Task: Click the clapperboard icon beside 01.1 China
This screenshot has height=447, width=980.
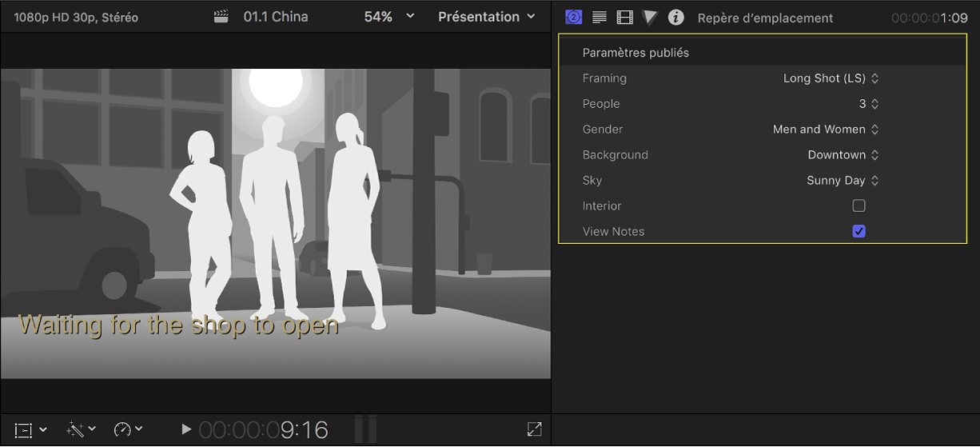Action: (x=221, y=17)
